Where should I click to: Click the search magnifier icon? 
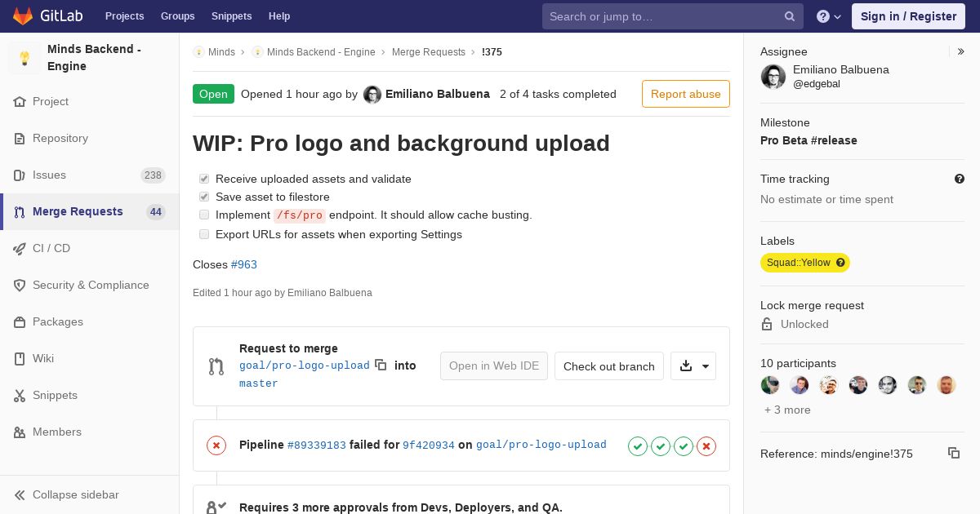790,16
